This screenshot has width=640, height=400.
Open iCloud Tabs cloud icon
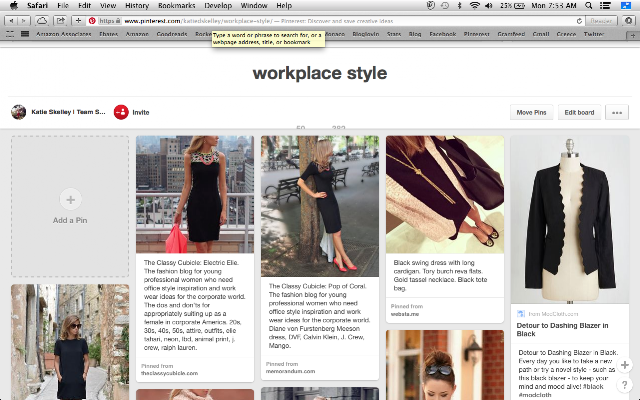42,21
